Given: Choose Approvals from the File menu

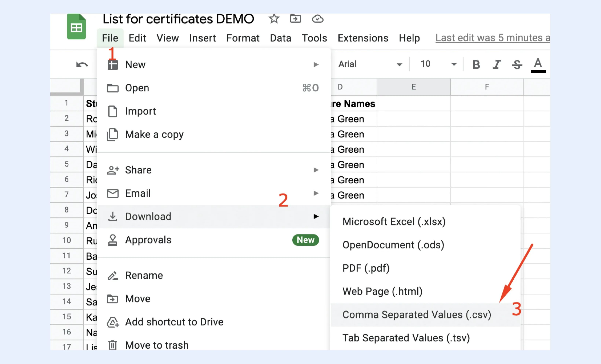Looking at the screenshot, I should [214, 240].
